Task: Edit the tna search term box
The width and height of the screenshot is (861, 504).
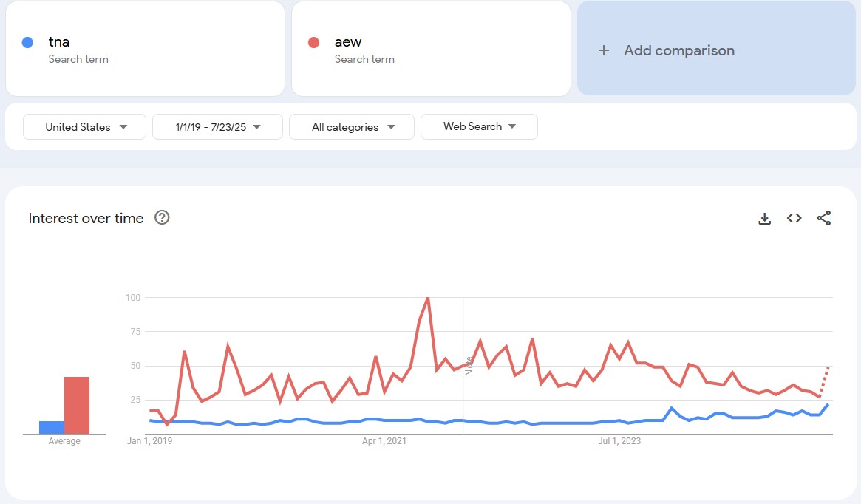Action: point(145,49)
